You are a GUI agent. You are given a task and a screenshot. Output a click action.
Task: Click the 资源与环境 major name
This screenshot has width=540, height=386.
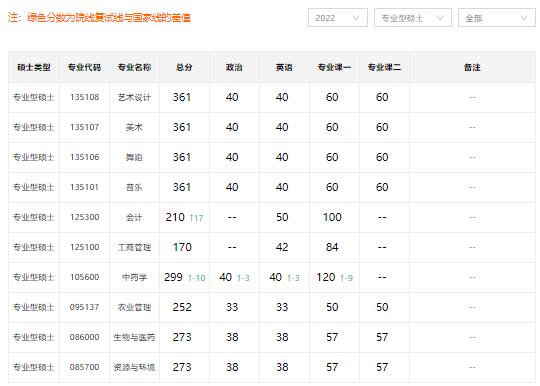click(x=134, y=367)
